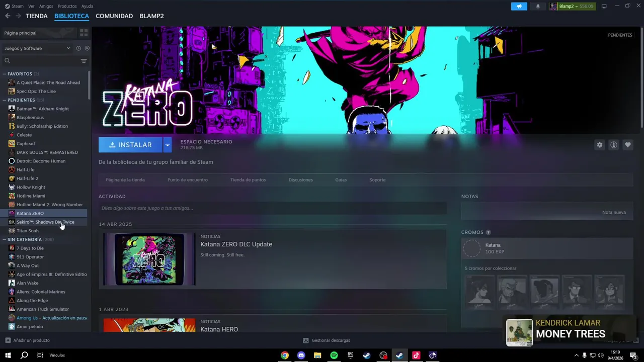Open the Soporte link
This screenshot has width=644, height=362.
(x=377, y=179)
